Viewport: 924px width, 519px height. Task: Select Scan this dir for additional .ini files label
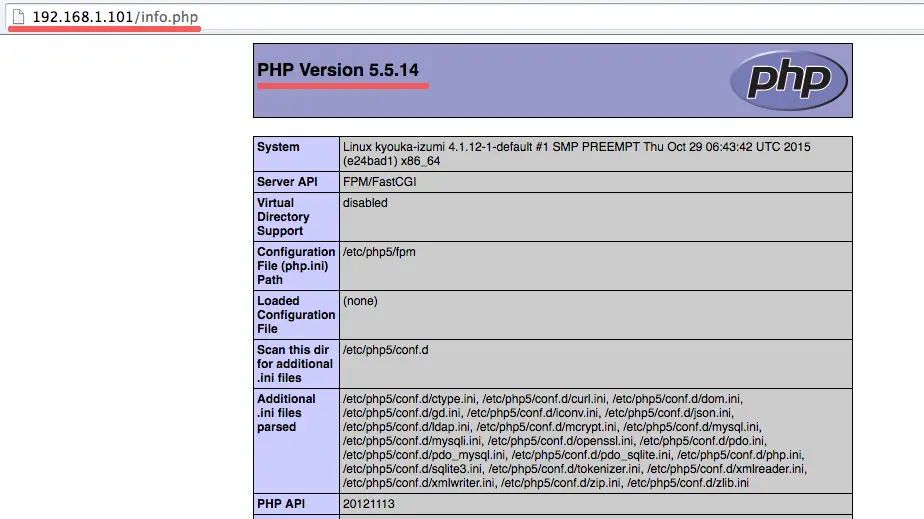(296, 363)
